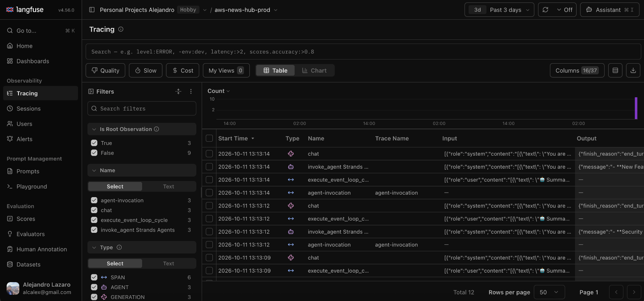644x301 pixels.
Task: Uncheck invoke_agent Strands Agents filter
Action: 94,230
